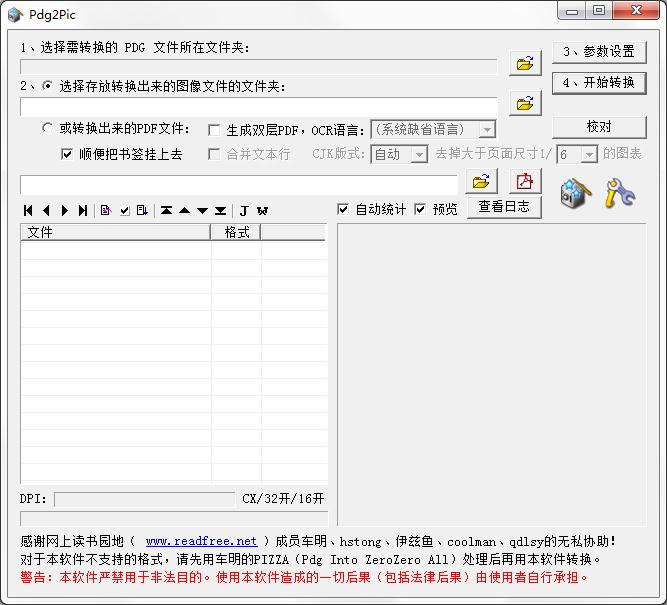Open the www.readfree.net link
Image resolution: width=667 pixels, height=605 pixels.
pyautogui.click(x=201, y=541)
